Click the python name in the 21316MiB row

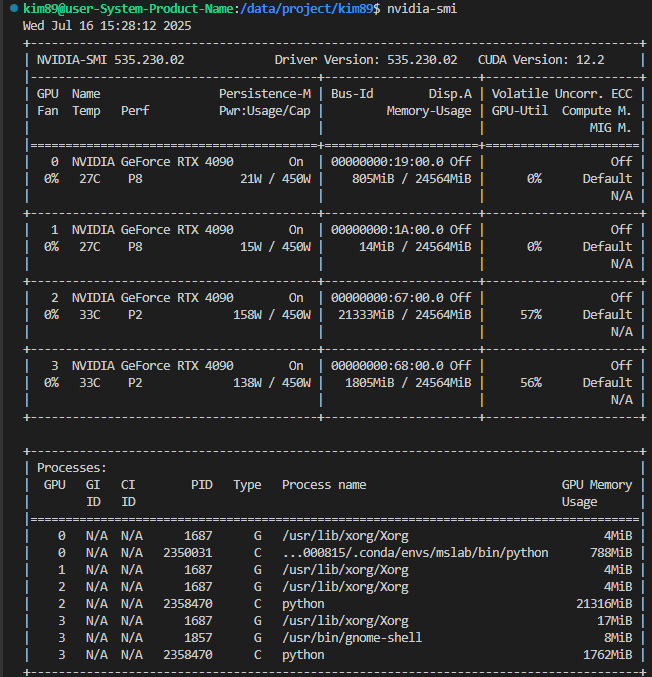pos(303,604)
